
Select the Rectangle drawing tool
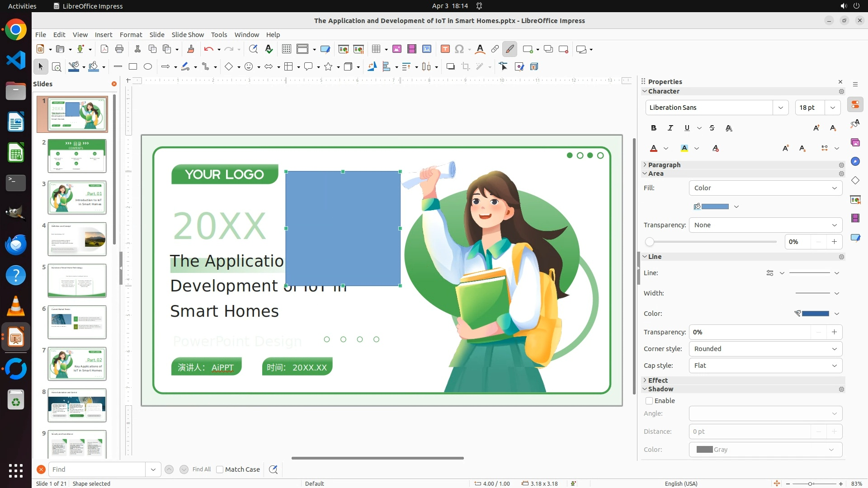click(133, 67)
